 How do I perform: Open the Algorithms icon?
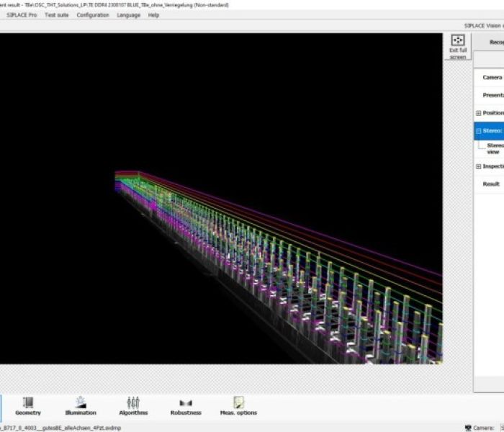click(133, 403)
